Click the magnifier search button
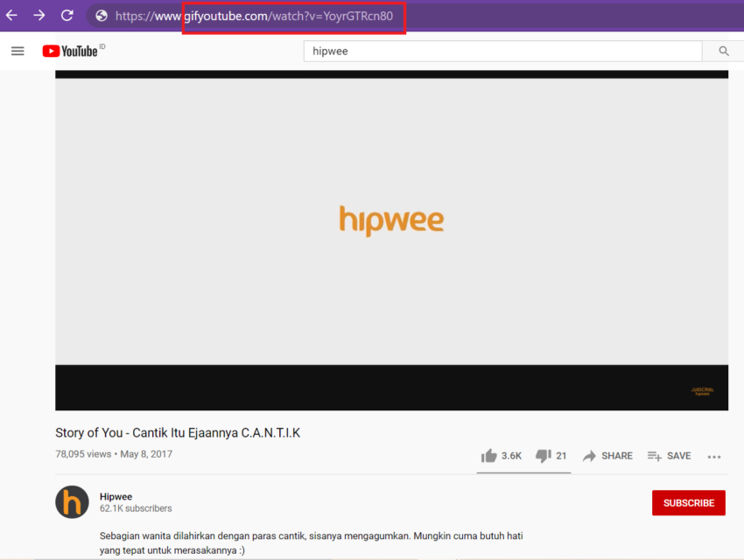Image resolution: width=744 pixels, height=560 pixels. (x=723, y=52)
